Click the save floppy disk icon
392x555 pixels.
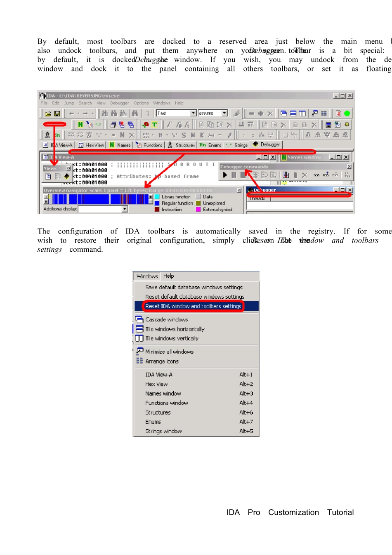pos(57,113)
